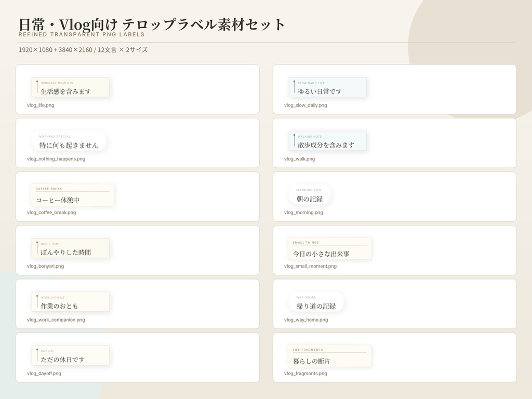Select the コーヒー休憩中 label thumbnail
This screenshot has height=399, width=532.
tap(72, 195)
